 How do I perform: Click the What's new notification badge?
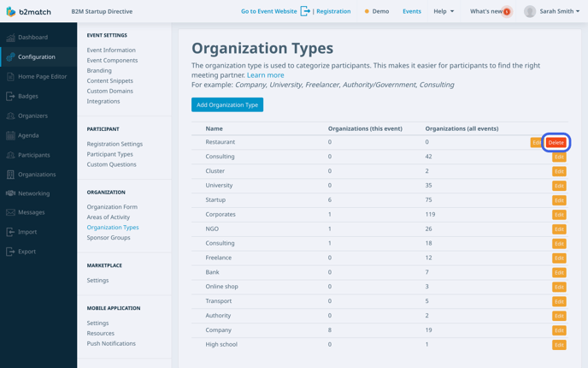[507, 12]
